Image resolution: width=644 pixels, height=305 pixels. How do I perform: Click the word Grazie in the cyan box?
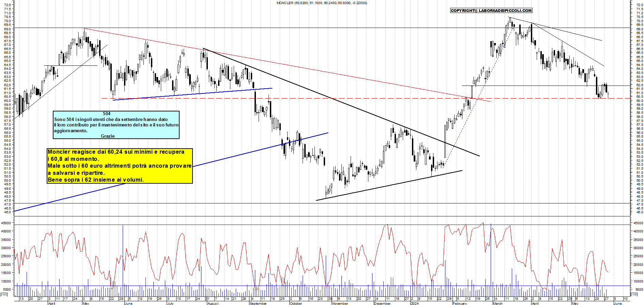click(x=108, y=136)
